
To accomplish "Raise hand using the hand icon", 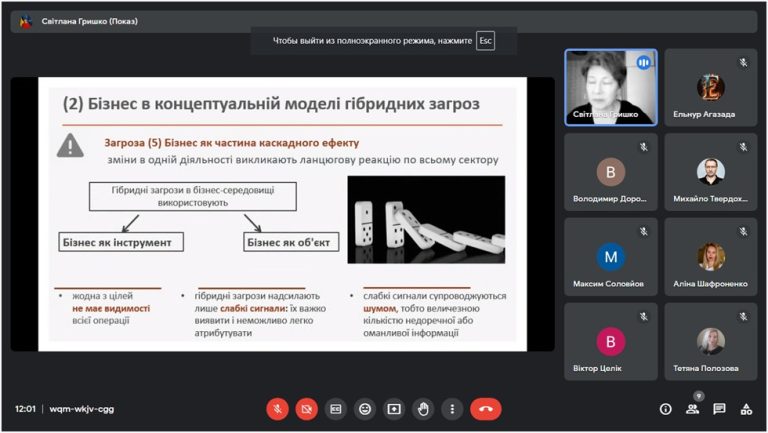I will pyautogui.click(x=423, y=409).
